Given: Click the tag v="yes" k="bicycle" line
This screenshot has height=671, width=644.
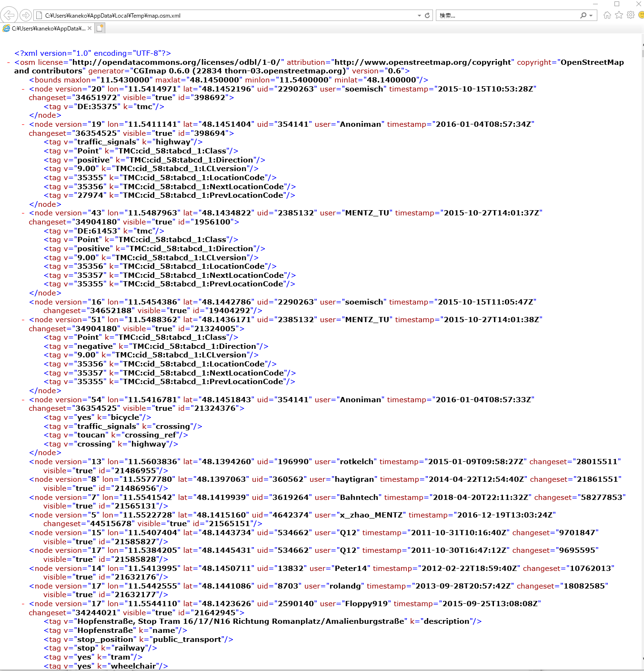Looking at the screenshot, I should [97, 417].
